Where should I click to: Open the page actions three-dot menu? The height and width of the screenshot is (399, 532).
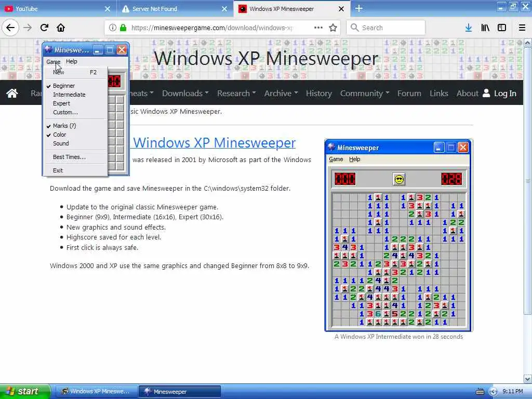tap(318, 28)
